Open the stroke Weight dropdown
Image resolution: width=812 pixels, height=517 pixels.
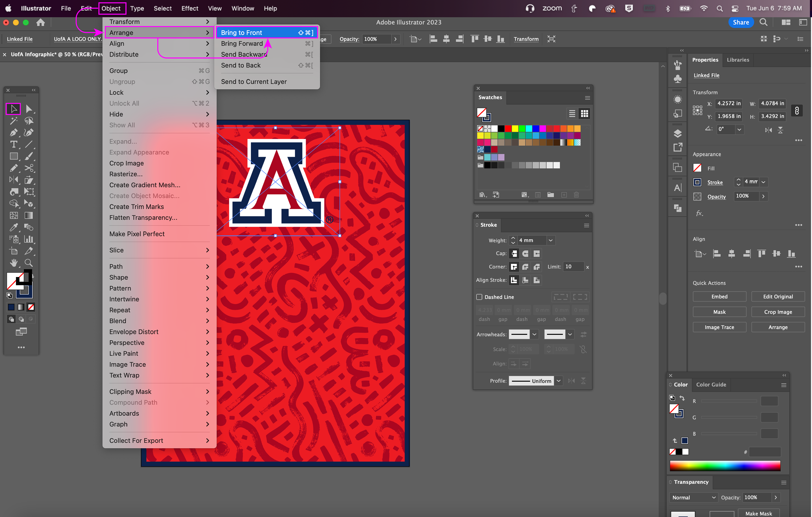coord(550,241)
